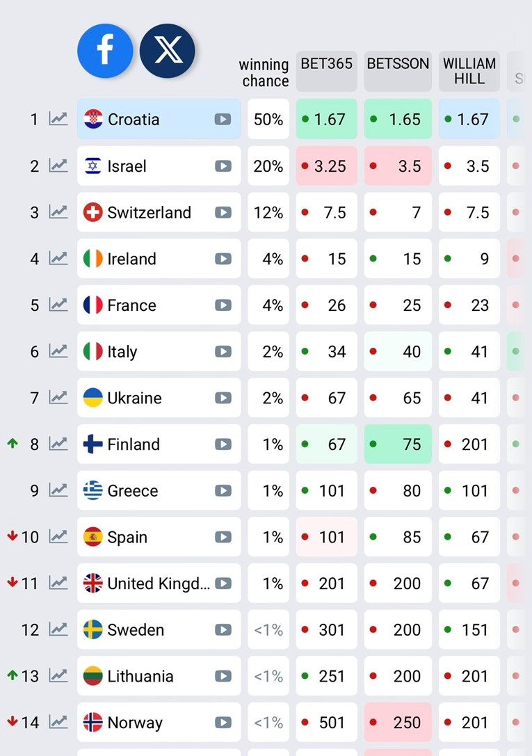Click Betsson odds 75 for Finland
532x756 pixels.
(398, 444)
